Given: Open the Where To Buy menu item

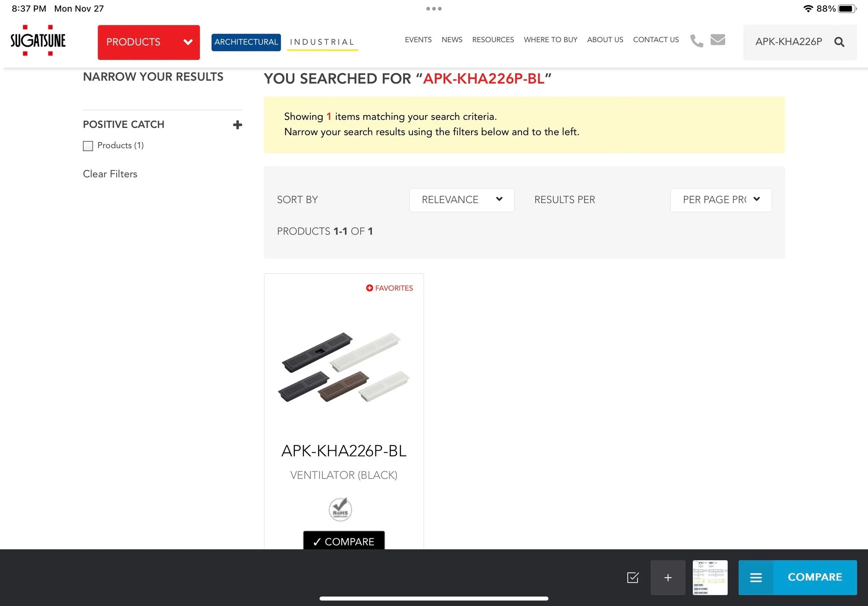Looking at the screenshot, I should [550, 40].
